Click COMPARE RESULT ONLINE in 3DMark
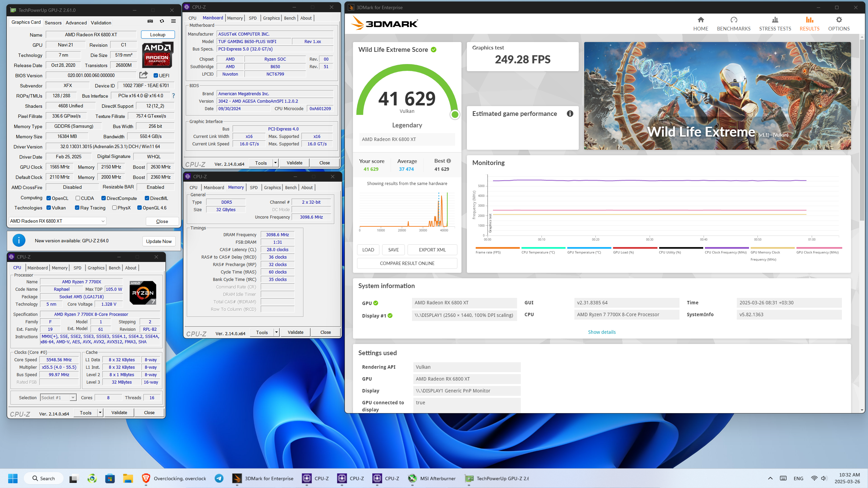This screenshot has height=488, width=868. point(407,263)
